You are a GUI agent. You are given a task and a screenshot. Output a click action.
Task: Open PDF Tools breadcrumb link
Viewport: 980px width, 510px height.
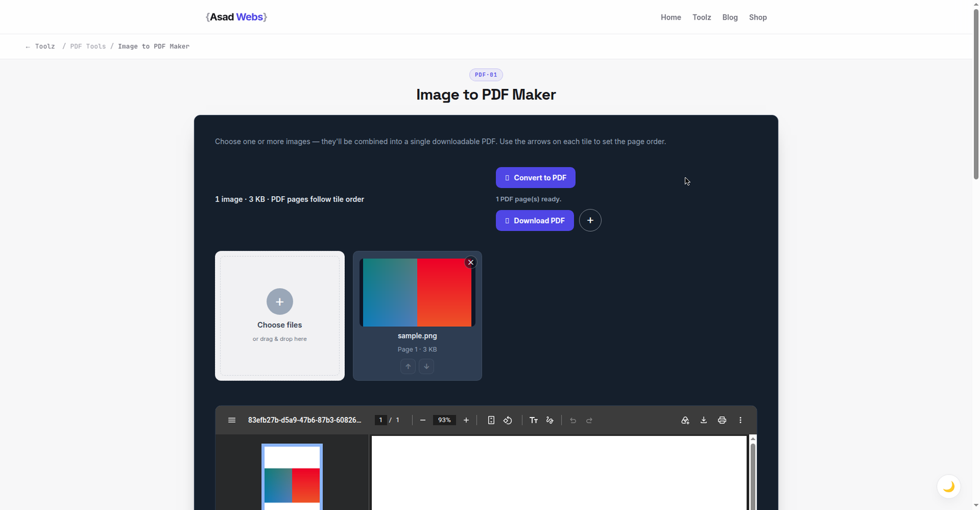pos(88,47)
